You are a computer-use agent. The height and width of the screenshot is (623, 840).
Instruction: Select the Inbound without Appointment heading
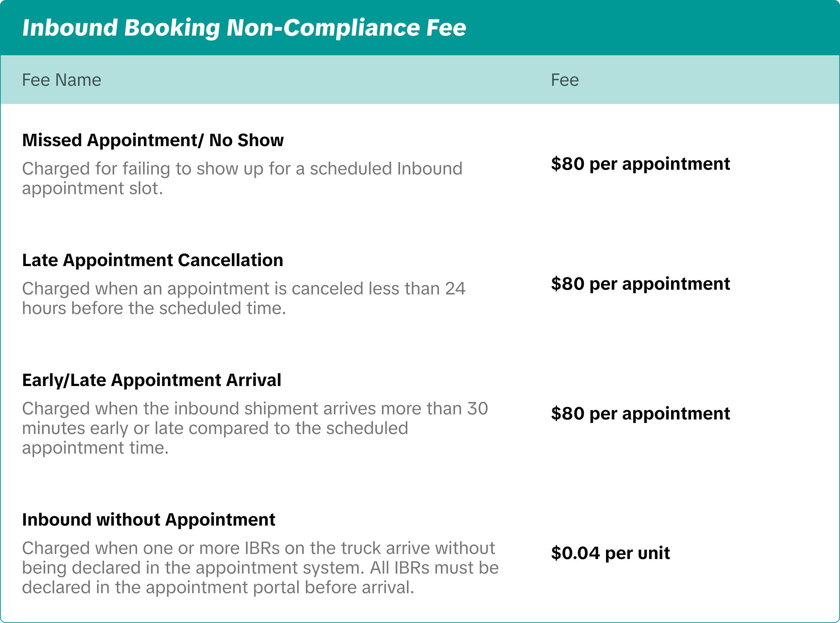[149, 520]
